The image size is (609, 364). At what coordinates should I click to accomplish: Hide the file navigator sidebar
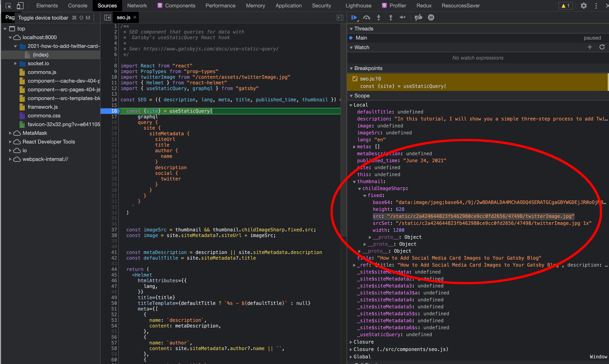point(107,17)
